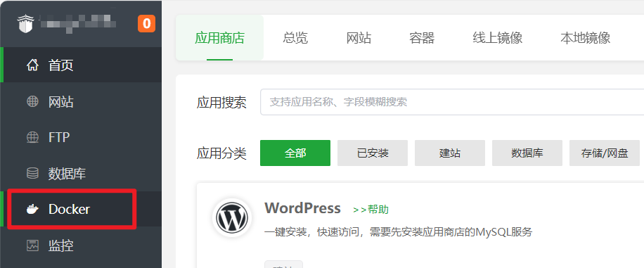Click the monitor chart icon beside 监控
Screen dimensions: 644x268
point(32,245)
